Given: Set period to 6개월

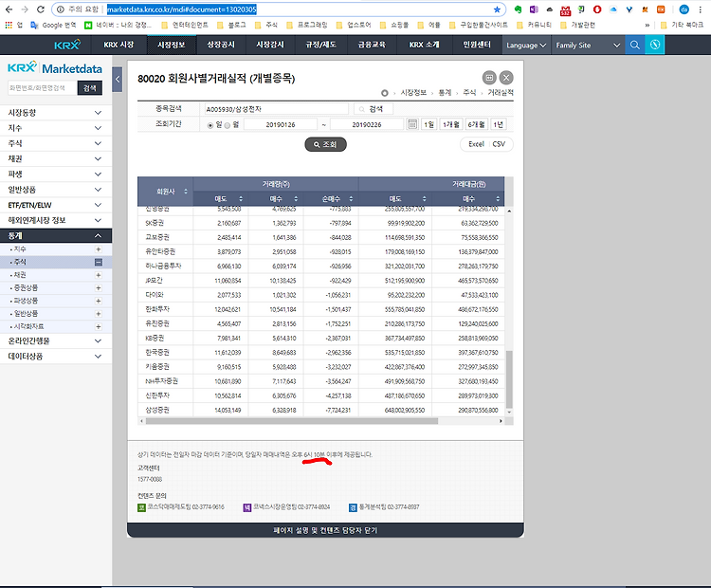Looking at the screenshot, I should click(x=476, y=124).
